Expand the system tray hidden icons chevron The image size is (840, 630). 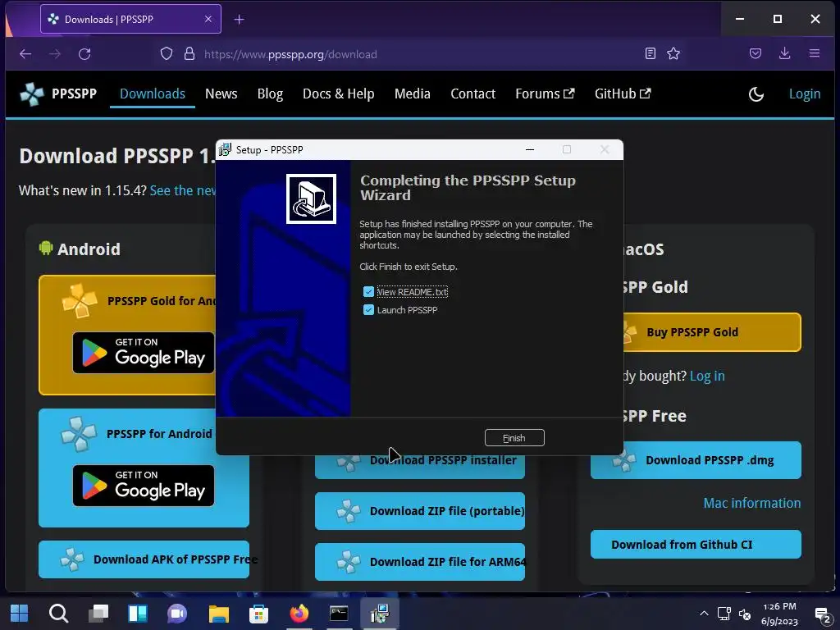tap(704, 614)
